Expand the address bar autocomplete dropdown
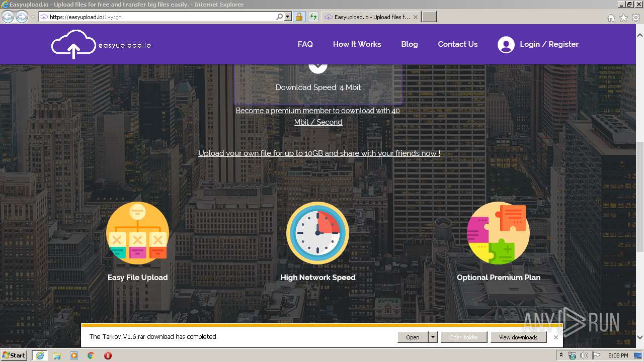The width and height of the screenshot is (644, 362). coord(288,17)
